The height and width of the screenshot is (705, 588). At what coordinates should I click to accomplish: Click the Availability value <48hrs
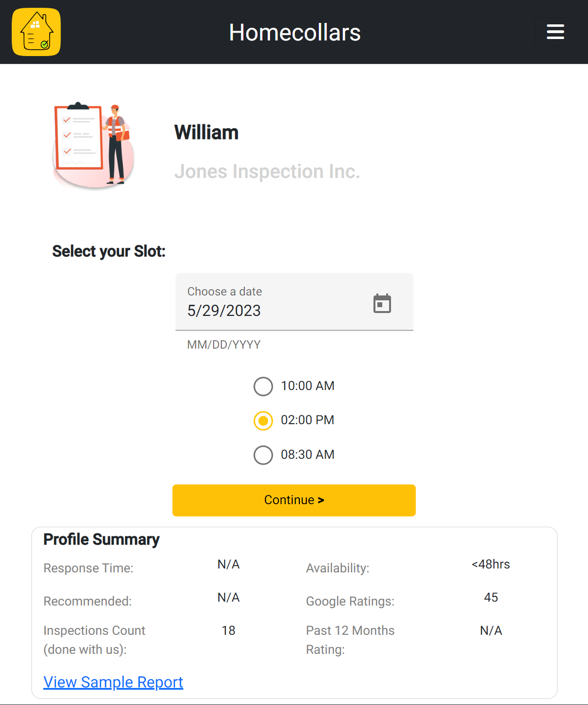point(490,564)
